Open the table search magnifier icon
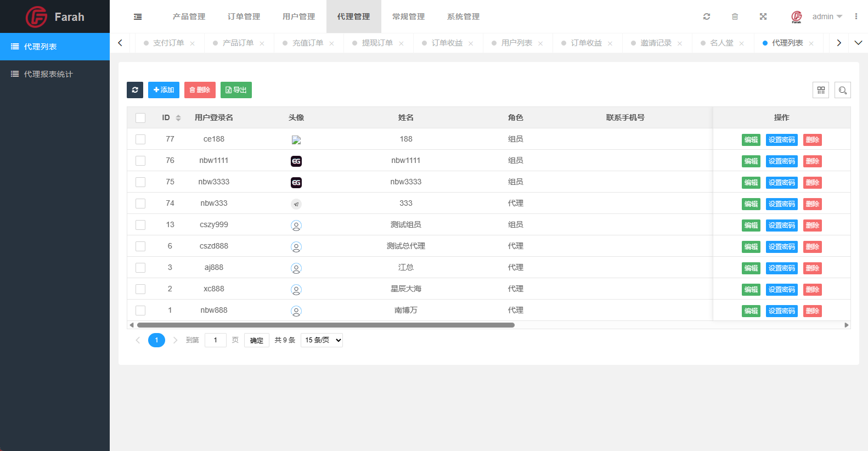This screenshot has height=451, width=868. (843, 90)
